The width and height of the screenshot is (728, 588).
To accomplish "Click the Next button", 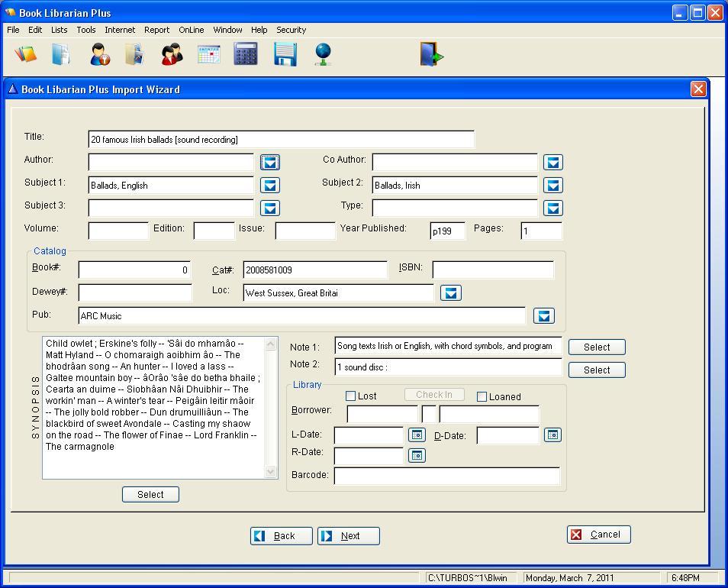I will [349, 535].
